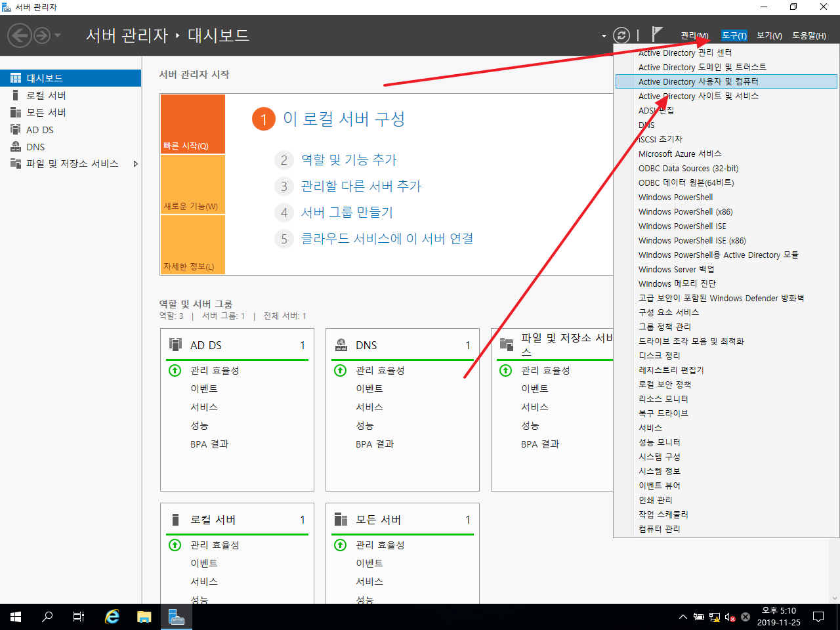Click the 관리할 다른 서버 추가 link

click(x=361, y=186)
